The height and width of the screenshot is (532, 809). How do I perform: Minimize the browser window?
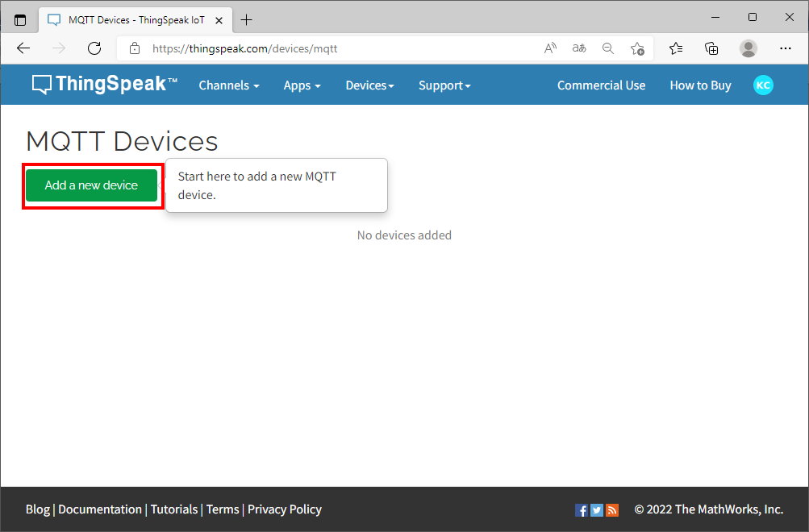(715, 17)
